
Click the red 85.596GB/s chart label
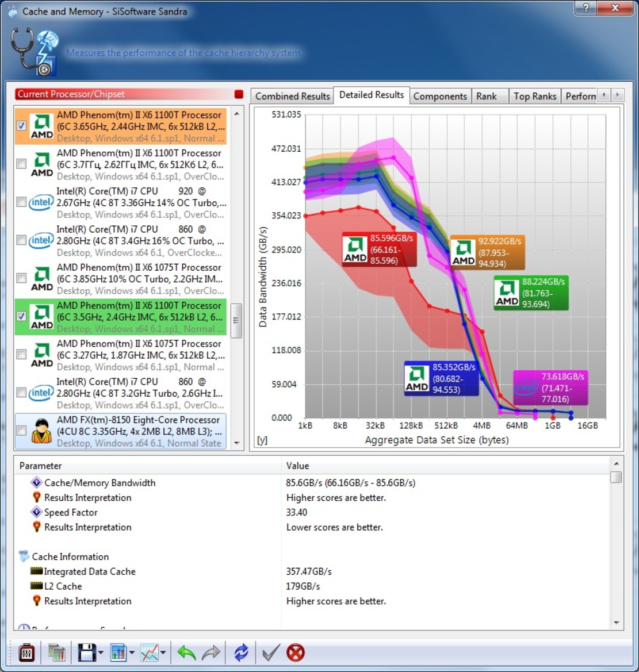click(x=379, y=249)
